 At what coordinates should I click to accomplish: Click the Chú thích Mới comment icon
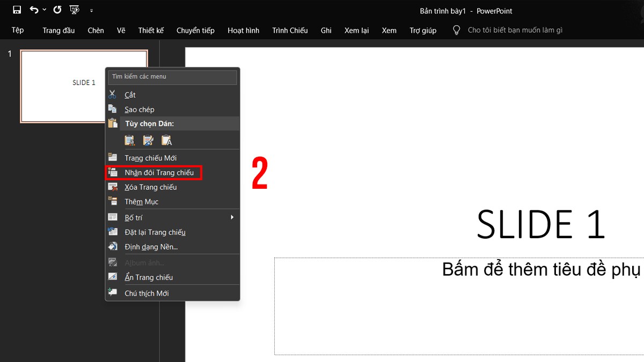(x=113, y=293)
